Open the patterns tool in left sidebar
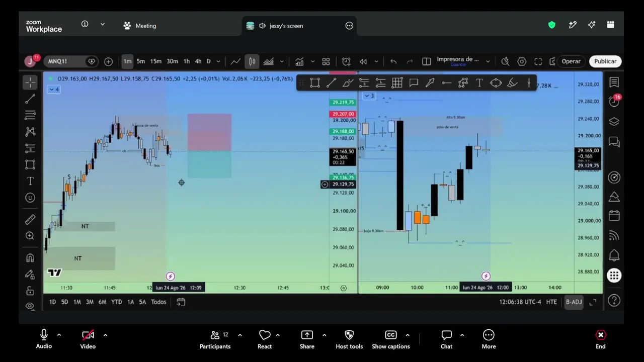This screenshot has height=362, width=644. click(x=30, y=132)
